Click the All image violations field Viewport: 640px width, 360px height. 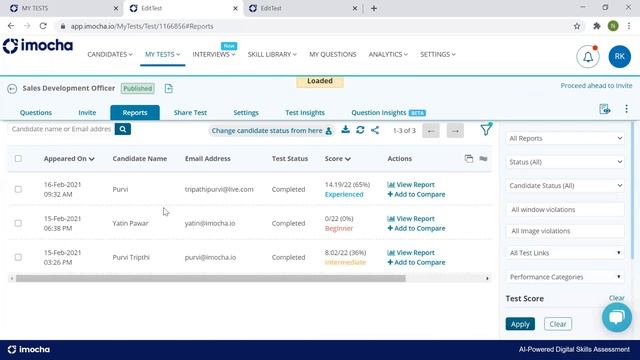[x=565, y=231]
